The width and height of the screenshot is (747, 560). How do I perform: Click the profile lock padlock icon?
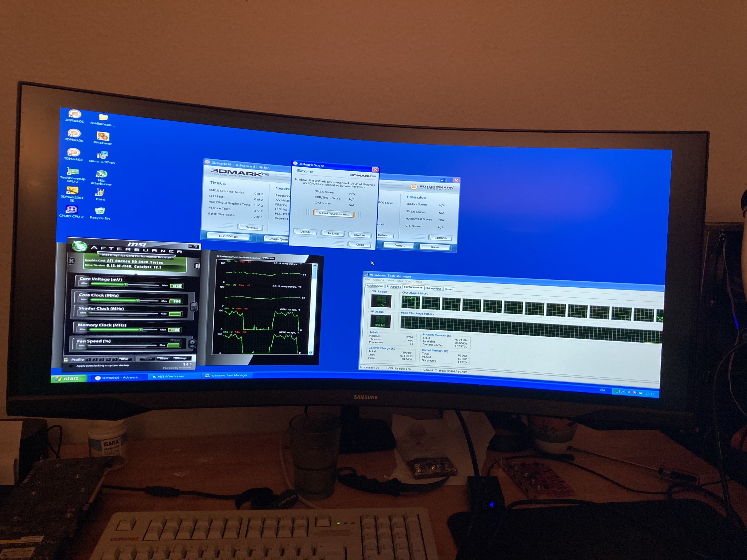66,360
